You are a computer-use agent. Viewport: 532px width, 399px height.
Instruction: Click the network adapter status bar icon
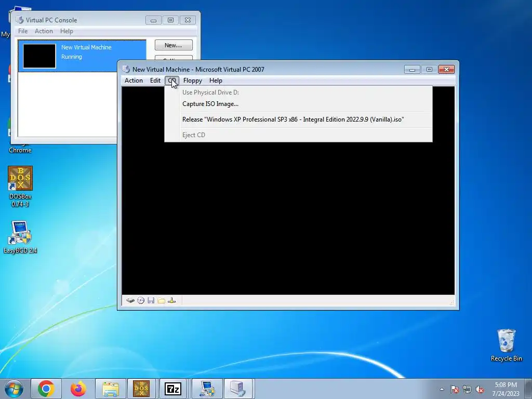pos(171,300)
